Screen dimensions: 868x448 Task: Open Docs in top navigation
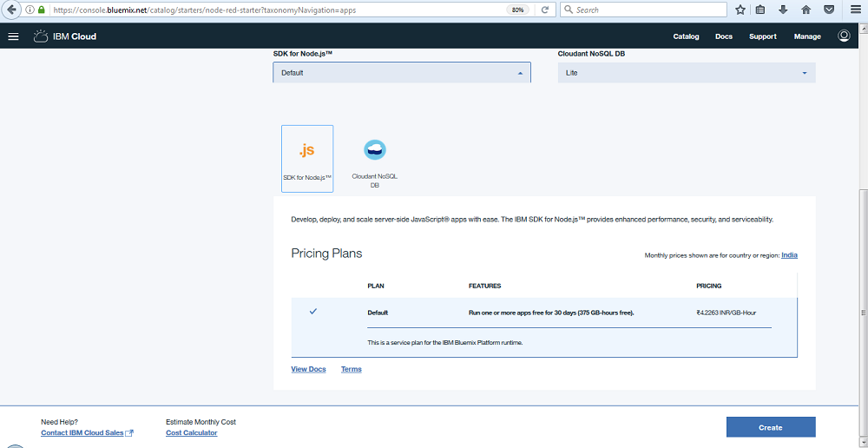click(724, 36)
